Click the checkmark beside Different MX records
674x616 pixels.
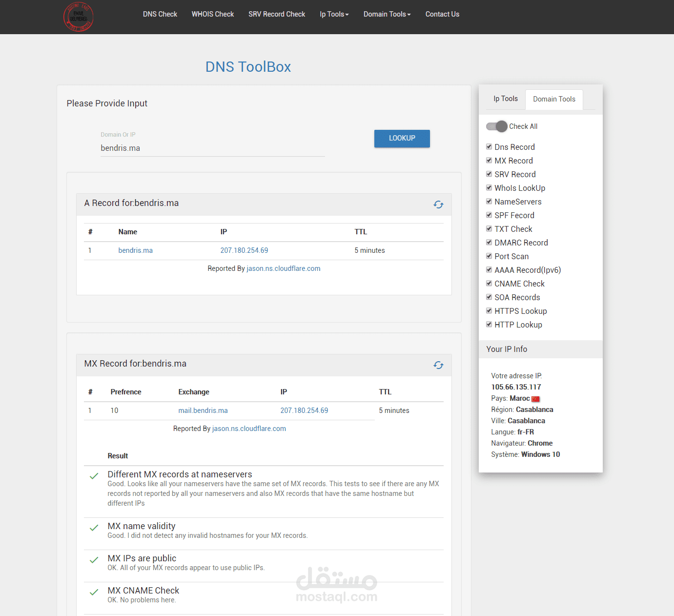coord(94,476)
